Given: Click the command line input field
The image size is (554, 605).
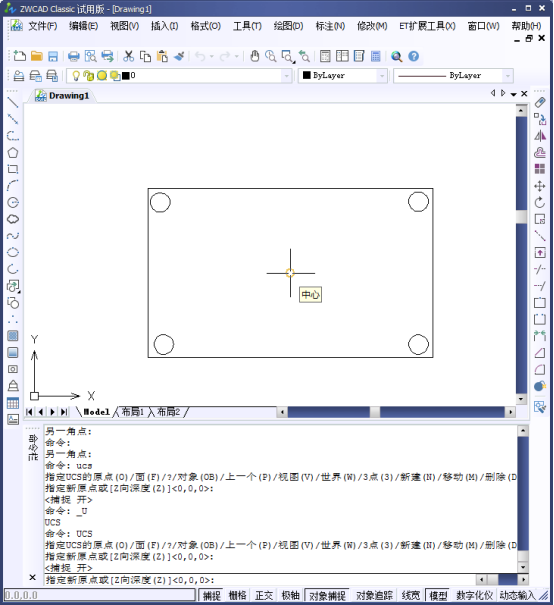Looking at the screenshot, I should [x=260, y=580].
